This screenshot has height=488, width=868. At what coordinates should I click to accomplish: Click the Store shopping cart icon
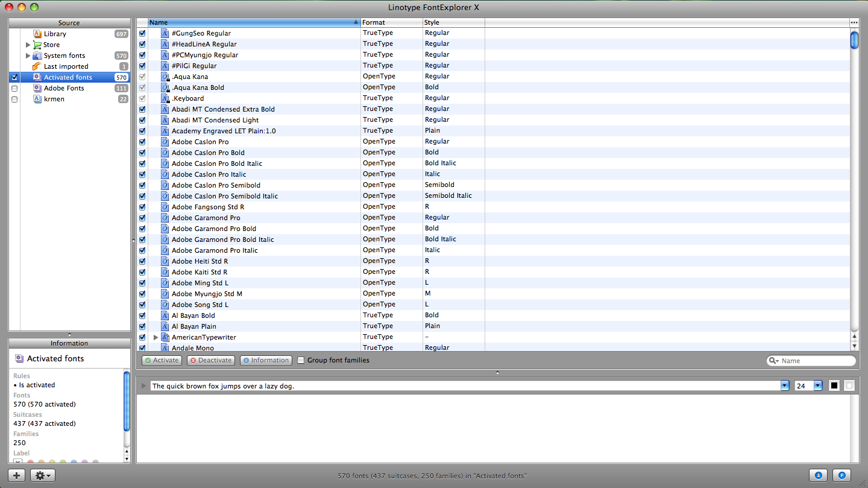click(x=37, y=45)
